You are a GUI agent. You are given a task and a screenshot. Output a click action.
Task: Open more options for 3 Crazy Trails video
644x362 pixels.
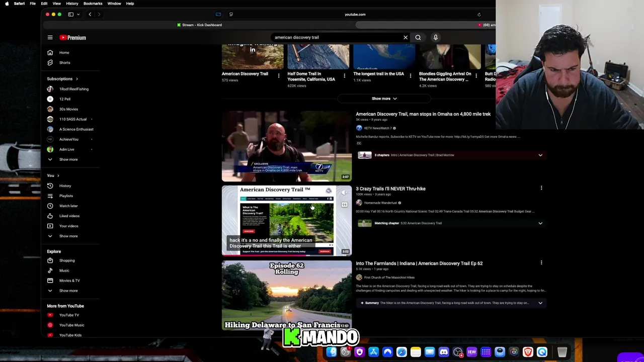[541, 188]
